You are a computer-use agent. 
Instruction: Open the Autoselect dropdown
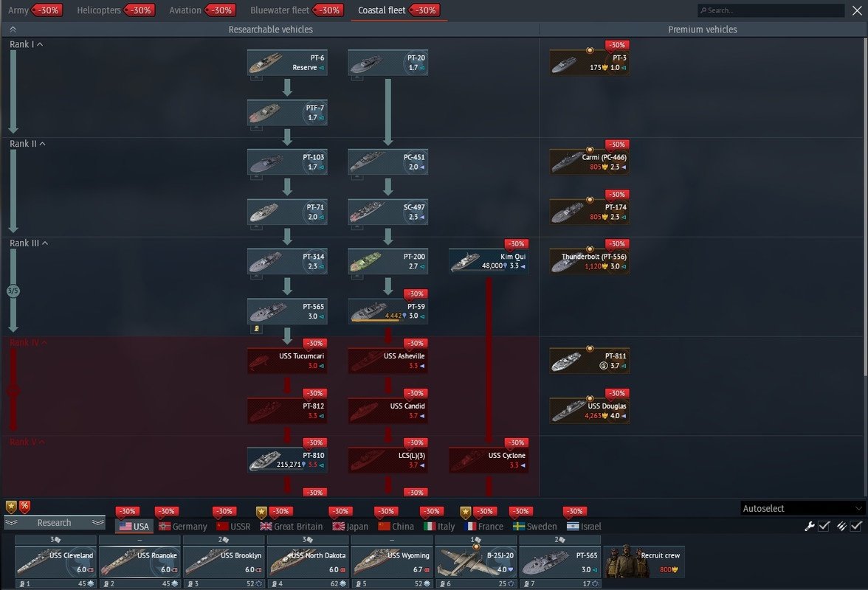coord(802,508)
